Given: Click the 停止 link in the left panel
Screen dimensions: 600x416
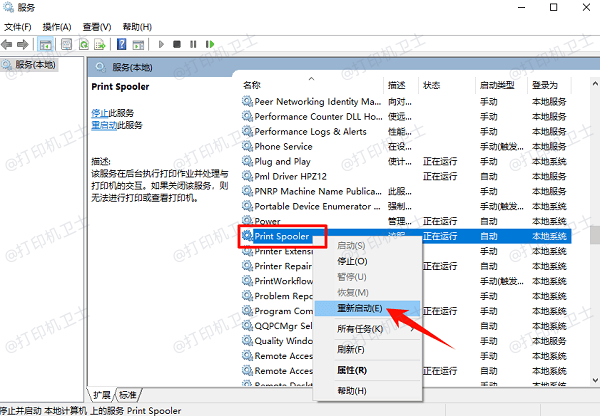Looking at the screenshot, I should pyautogui.click(x=99, y=113).
